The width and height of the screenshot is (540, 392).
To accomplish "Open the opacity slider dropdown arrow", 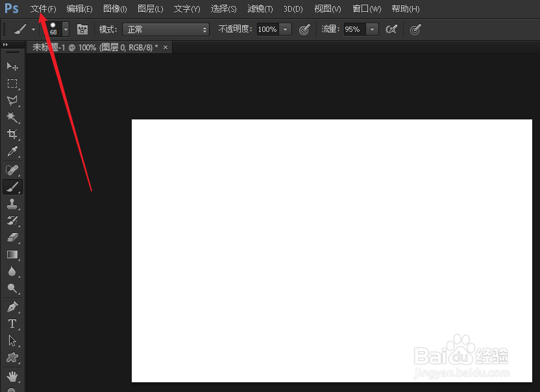I will [286, 30].
